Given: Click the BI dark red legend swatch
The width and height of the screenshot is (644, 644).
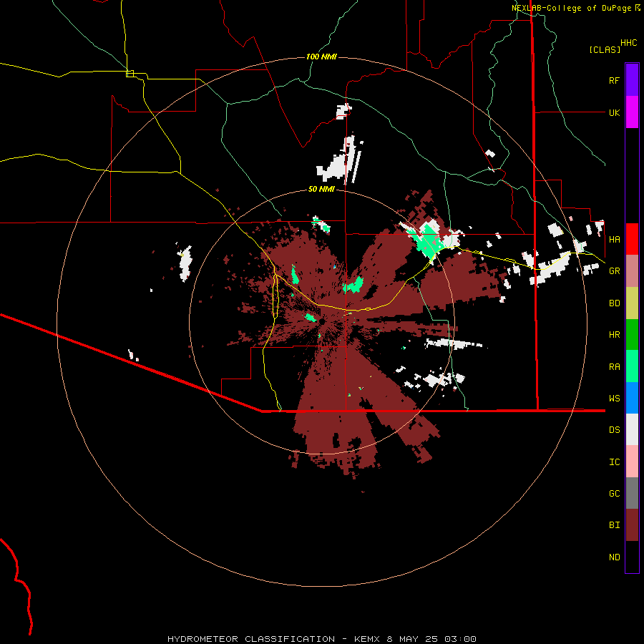Looking at the screenshot, I should [632, 525].
